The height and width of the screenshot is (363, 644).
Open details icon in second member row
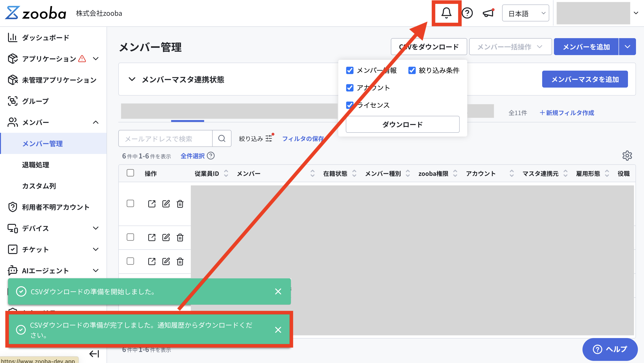click(152, 237)
